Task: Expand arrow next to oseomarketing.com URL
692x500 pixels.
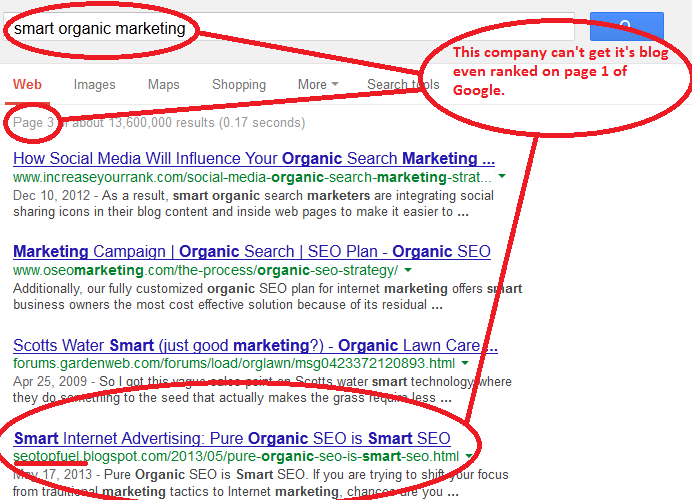Action: (x=408, y=270)
